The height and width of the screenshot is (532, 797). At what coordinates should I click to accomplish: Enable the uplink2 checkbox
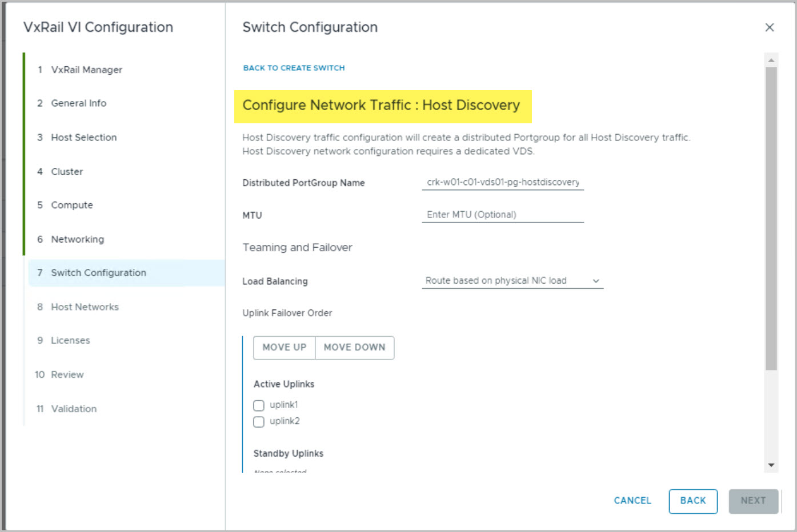point(259,422)
